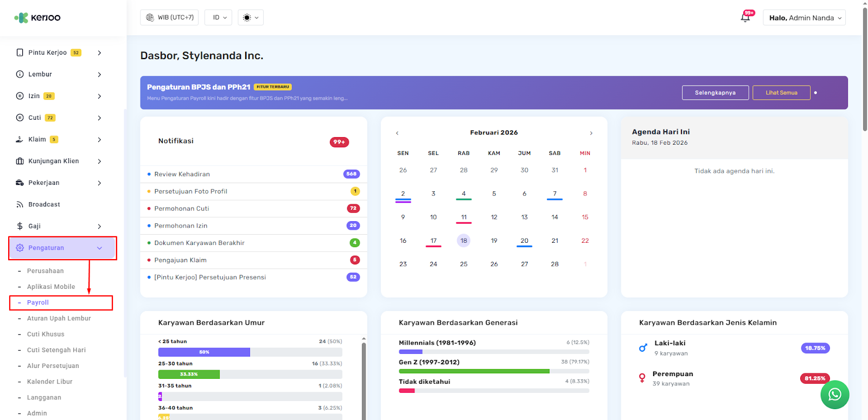Click the banner carousel dot indicator
The height and width of the screenshot is (420, 868).
[815, 93]
